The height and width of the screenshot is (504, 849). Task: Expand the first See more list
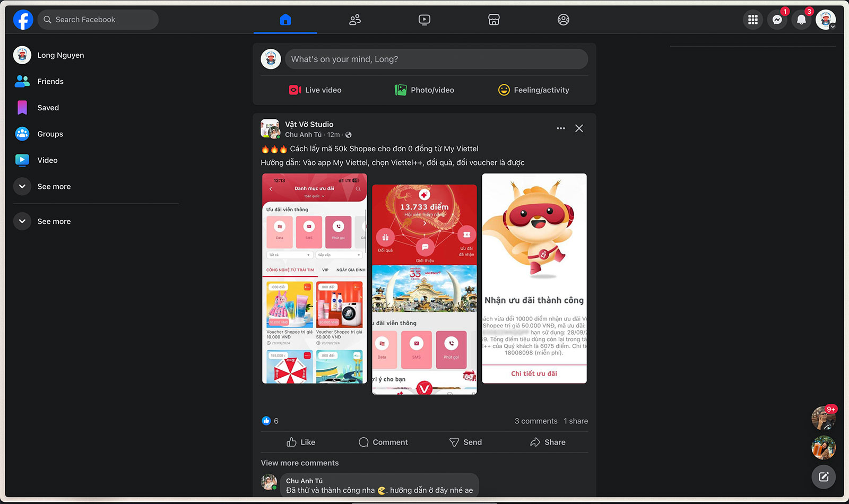pos(96,186)
